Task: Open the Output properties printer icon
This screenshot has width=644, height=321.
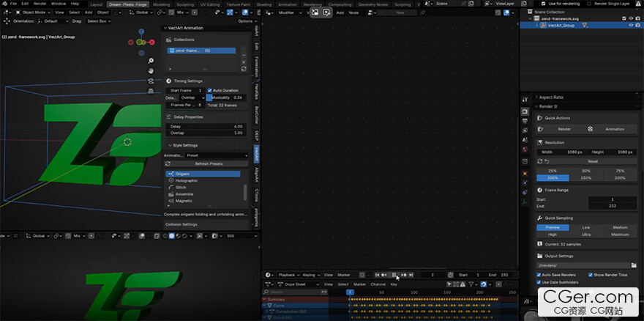Action: point(525,121)
